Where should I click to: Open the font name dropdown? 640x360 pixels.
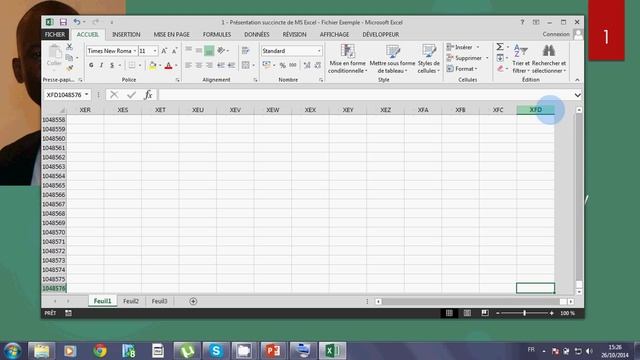(x=135, y=51)
